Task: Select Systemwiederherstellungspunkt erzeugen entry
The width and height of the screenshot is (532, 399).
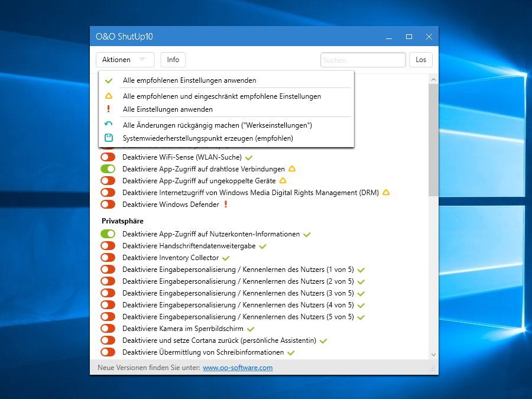Action: pyautogui.click(x=226, y=138)
